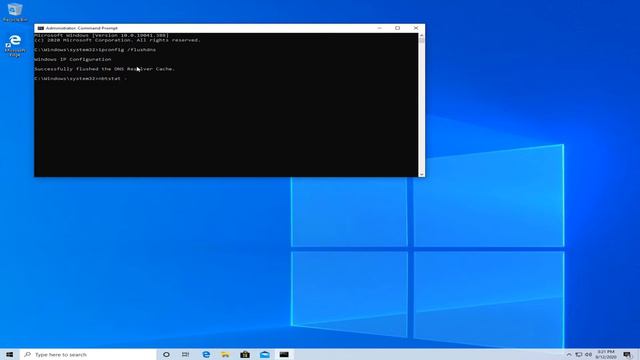The height and width of the screenshot is (360, 640).
Task: Open File Explorer from the taskbar
Action: [x=225, y=354]
